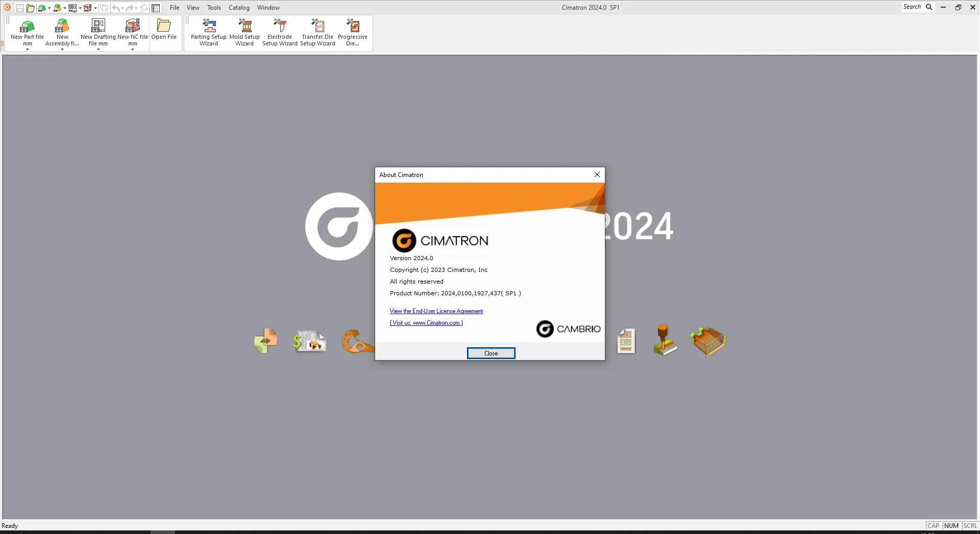This screenshot has height=534, width=980.
Task: Open the View menu
Action: 193,8
